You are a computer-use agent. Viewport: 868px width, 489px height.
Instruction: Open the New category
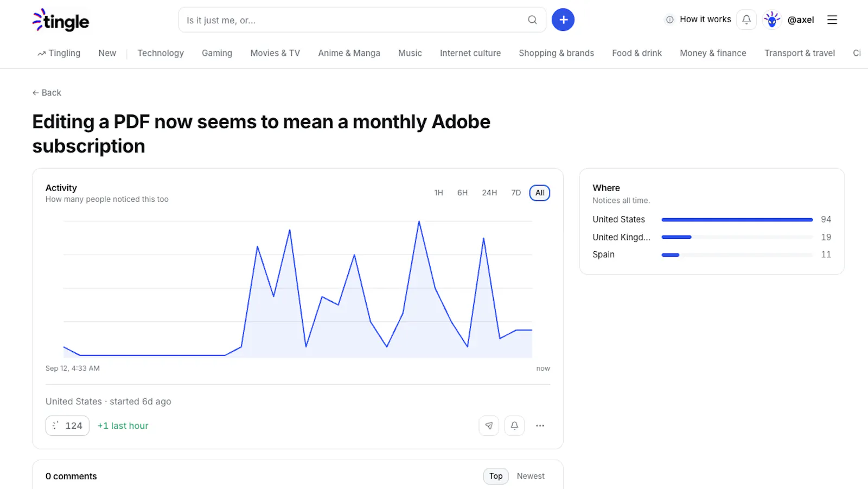pyautogui.click(x=107, y=53)
